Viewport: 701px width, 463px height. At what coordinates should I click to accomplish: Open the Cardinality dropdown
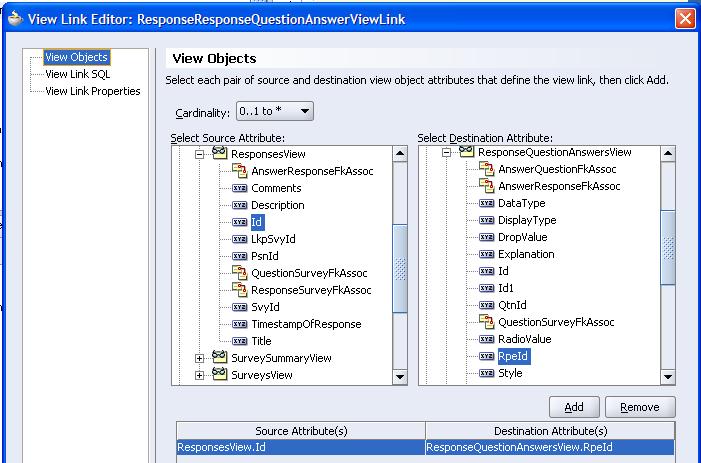(x=274, y=111)
